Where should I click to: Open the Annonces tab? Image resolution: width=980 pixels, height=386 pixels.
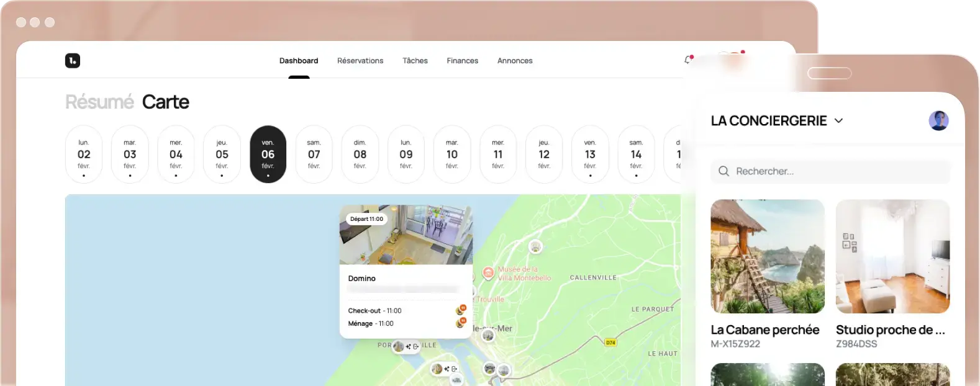coord(515,61)
